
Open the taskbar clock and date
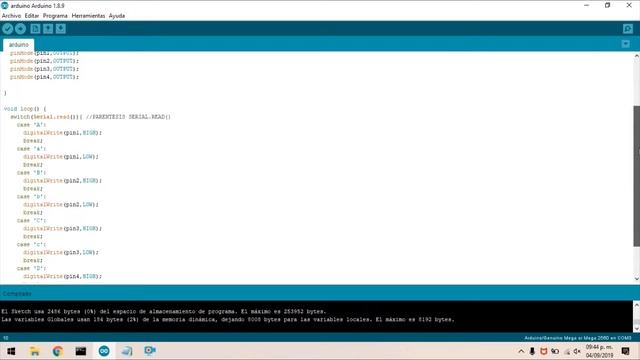(x=600, y=351)
